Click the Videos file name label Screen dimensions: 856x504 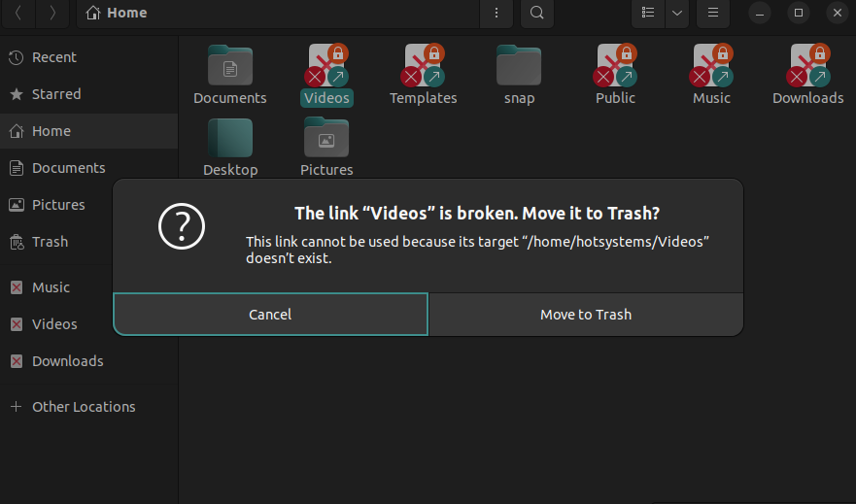(x=327, y=98)
